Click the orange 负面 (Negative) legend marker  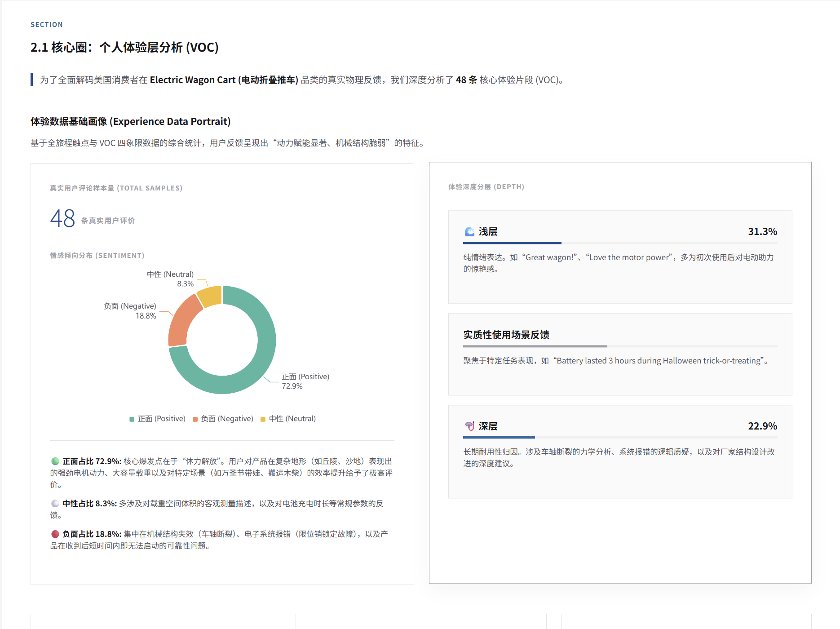(x=195, y=418)
